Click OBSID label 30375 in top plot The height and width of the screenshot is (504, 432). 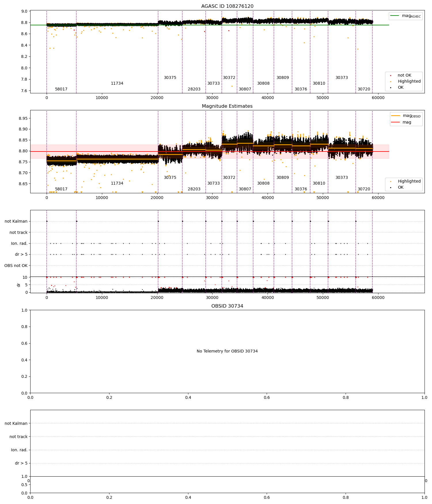(x=170, y=78)
